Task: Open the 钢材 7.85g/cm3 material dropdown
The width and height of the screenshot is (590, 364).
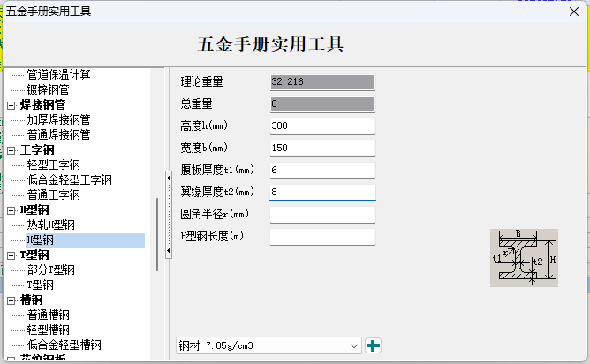Action: click(269, 345)
